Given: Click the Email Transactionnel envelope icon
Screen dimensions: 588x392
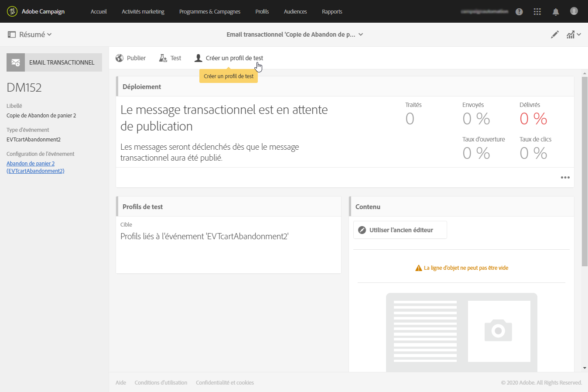Looking at the screenshot, I should 16,62.
